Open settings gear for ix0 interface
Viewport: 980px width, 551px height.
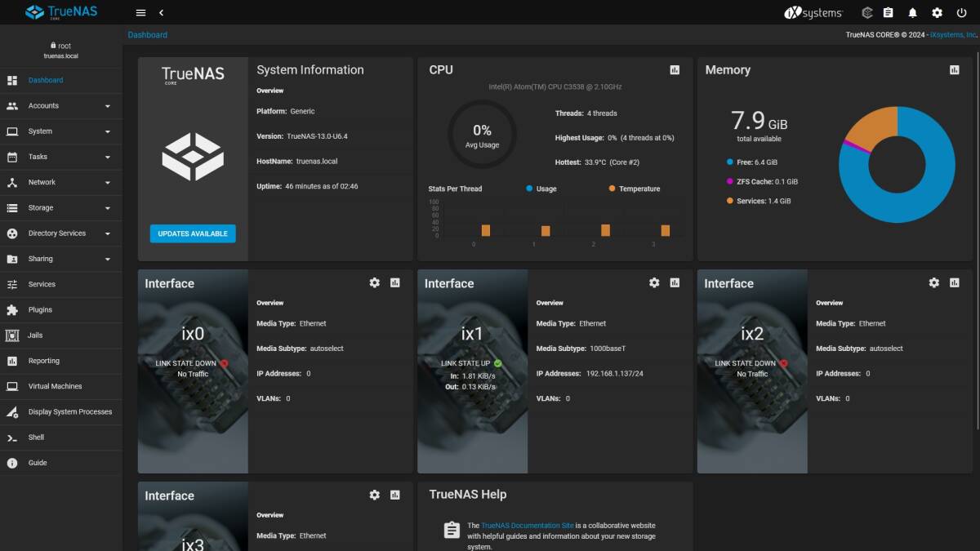374,282
